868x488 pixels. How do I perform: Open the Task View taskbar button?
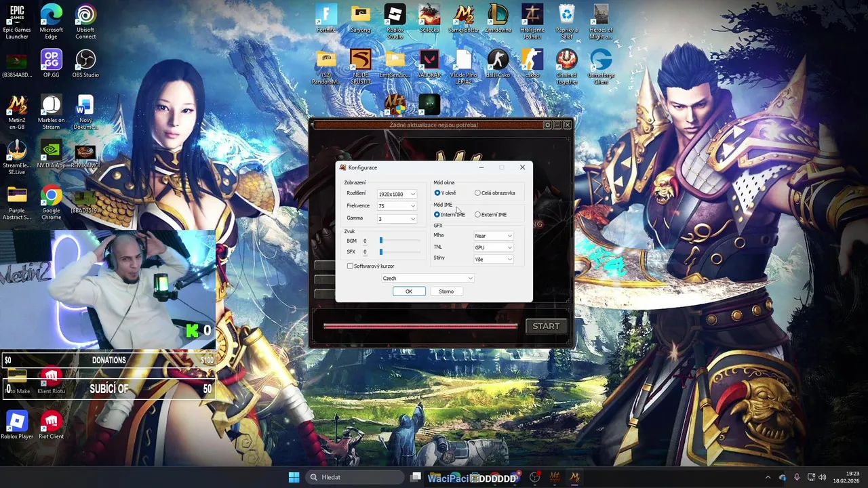[416, 477]
